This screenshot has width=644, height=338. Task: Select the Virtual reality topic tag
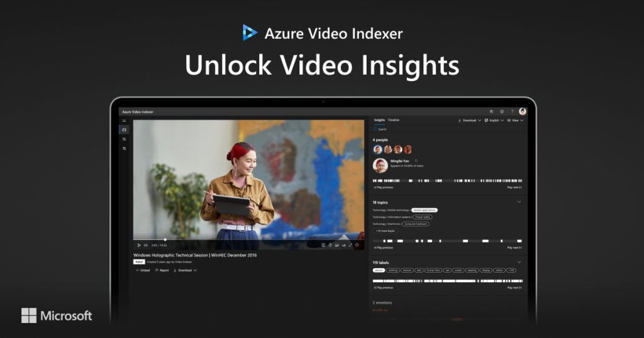click(422, 217)
